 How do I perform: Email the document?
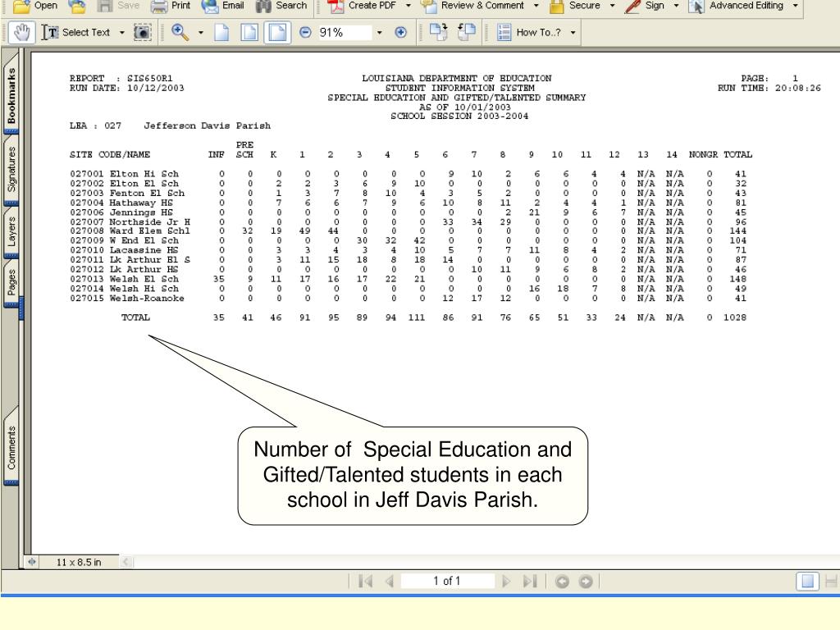223,6
